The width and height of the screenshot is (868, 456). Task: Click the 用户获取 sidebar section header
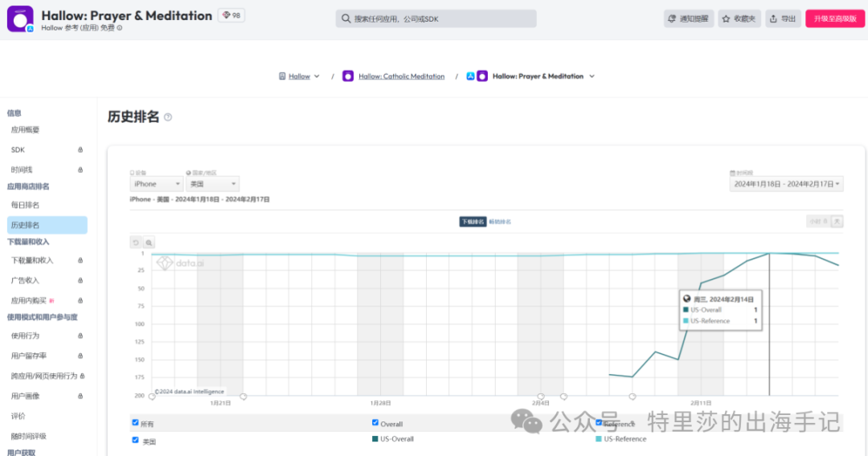21,452
